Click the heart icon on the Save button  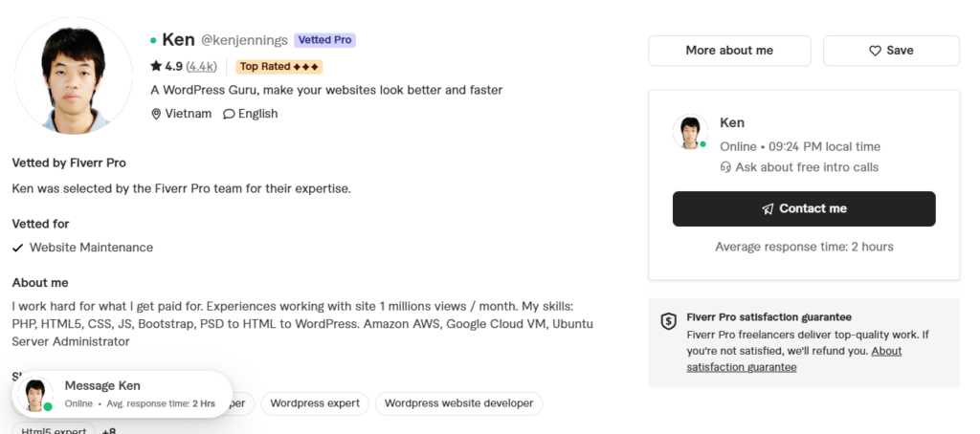click(x=875, y=51)
